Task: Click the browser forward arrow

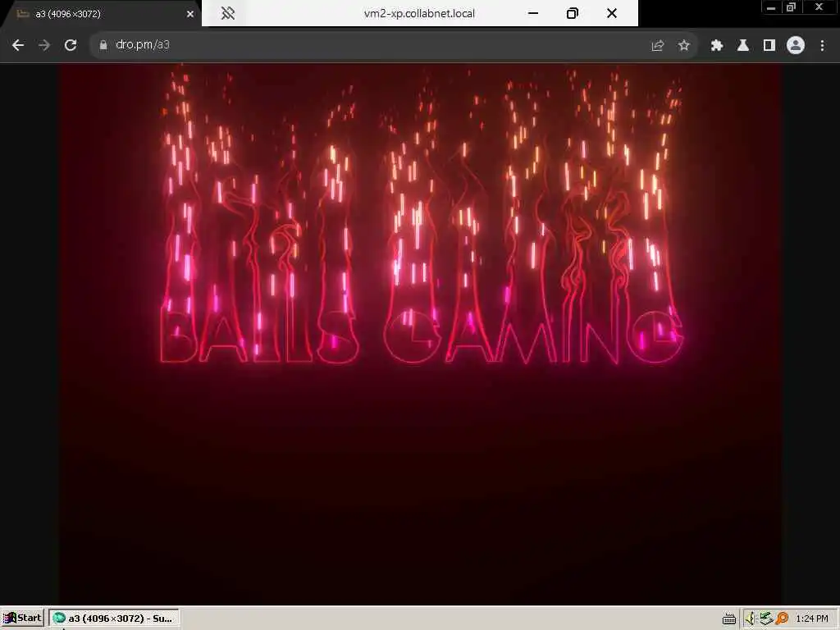Action: (x=44, y=46)
